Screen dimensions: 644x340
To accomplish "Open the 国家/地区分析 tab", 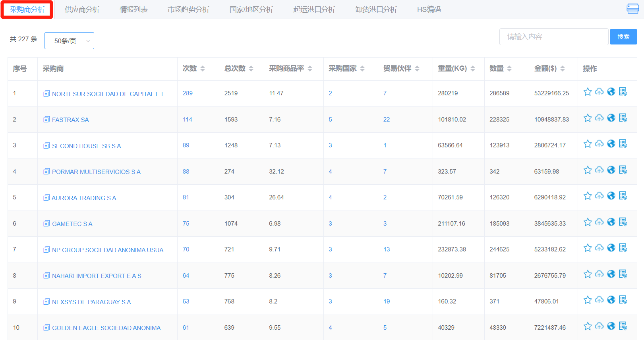I will [x=251, y=10].
